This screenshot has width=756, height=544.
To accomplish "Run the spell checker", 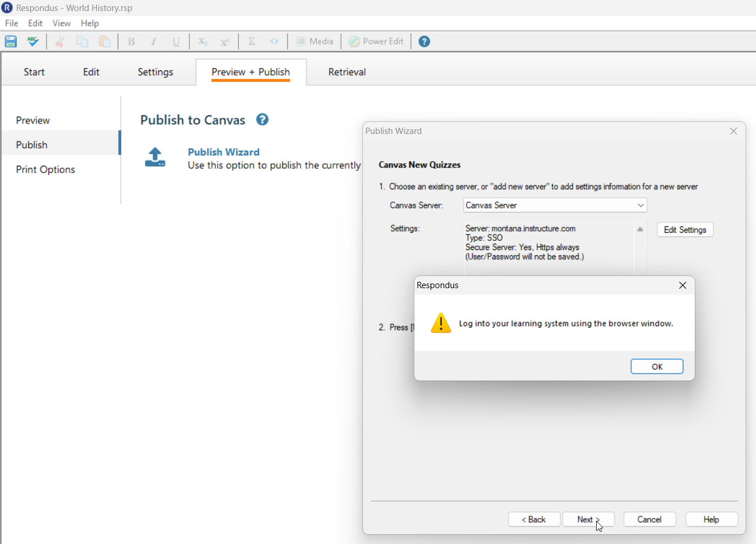I will coord(33,41).
